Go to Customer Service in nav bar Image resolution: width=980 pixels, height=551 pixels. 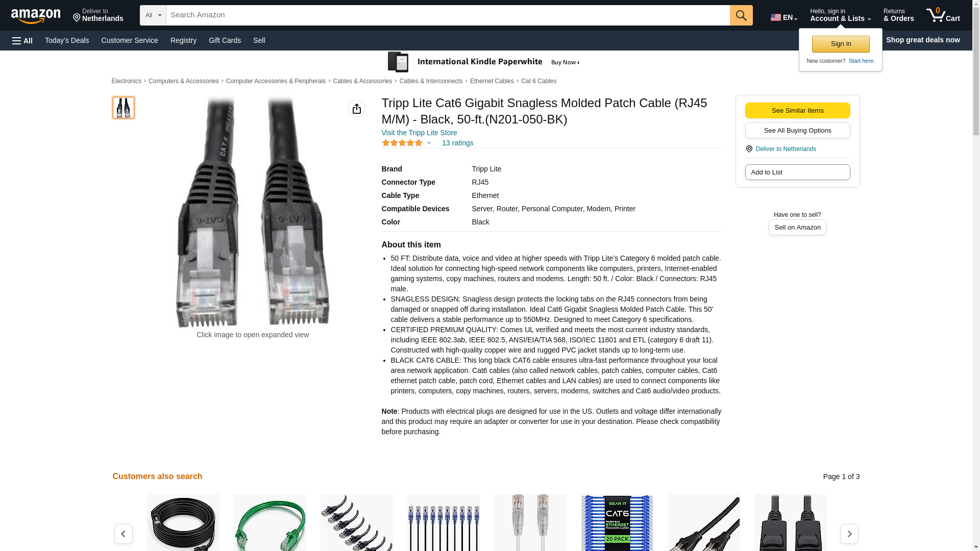click(130, 40)
